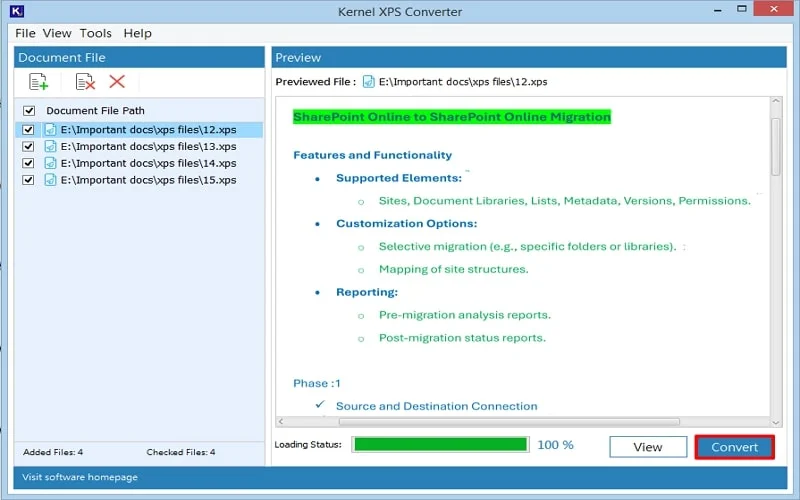The height and width of the screenshot is (500, 800).
Task: Click the file icon next to Previewed File path
Action: (x=368, y=82)
